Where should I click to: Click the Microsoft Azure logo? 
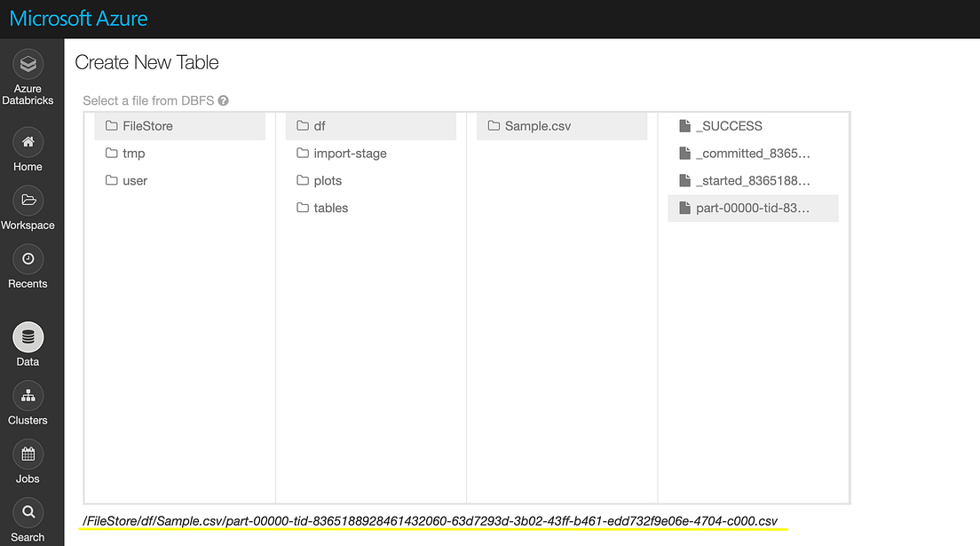pyautogui.click(x=79, y=18)
